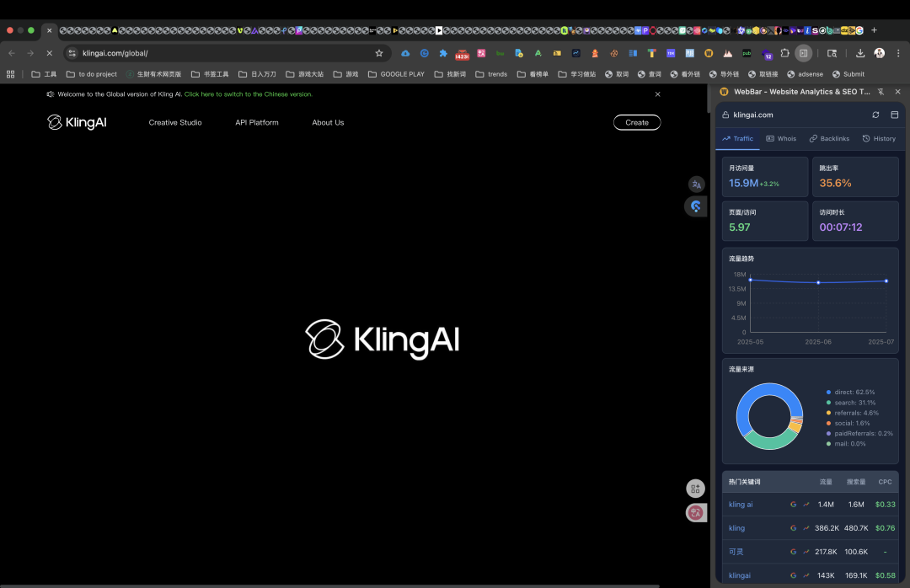The image size is (910, 588).
Task: Open the Chrome downloads icon
Action: click(x=860, y=53)
